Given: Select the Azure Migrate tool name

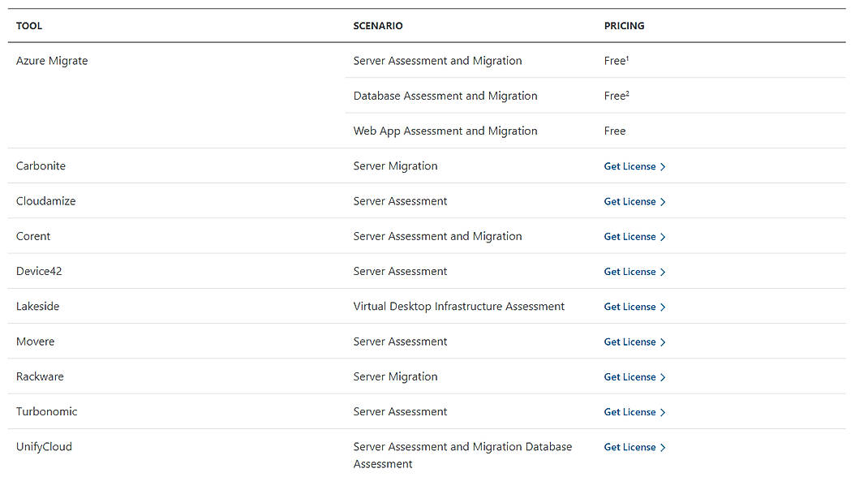Looking at the screenshot, I should pyautogui.click(x=52, y=61).
